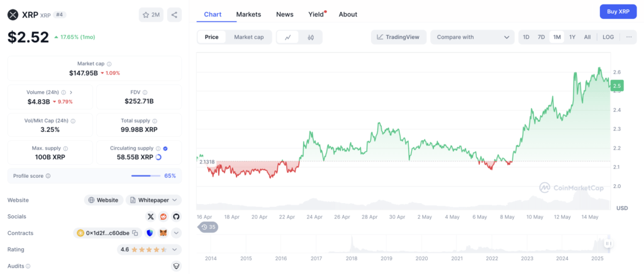644x274 pixels.
Task: Open the Markets tab
Action: (x=248, y=14)
